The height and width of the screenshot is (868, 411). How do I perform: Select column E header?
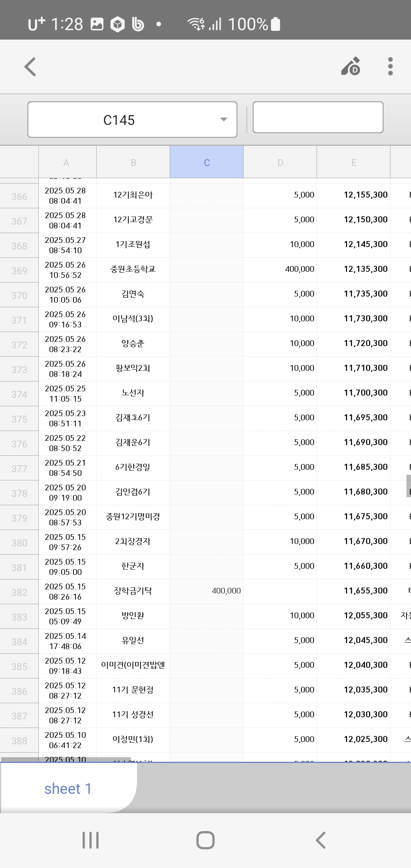click(354, 163)
